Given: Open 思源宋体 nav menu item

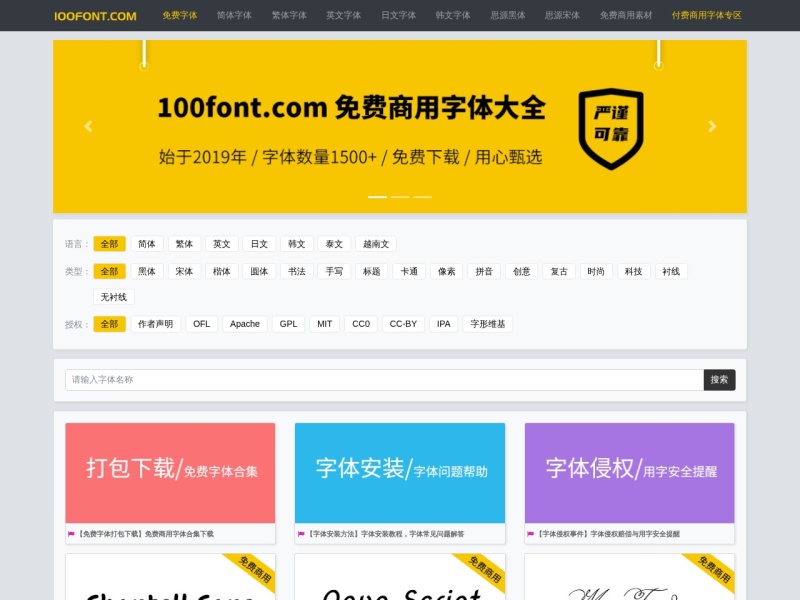Looking at the screenshot, I should [562, 15].
